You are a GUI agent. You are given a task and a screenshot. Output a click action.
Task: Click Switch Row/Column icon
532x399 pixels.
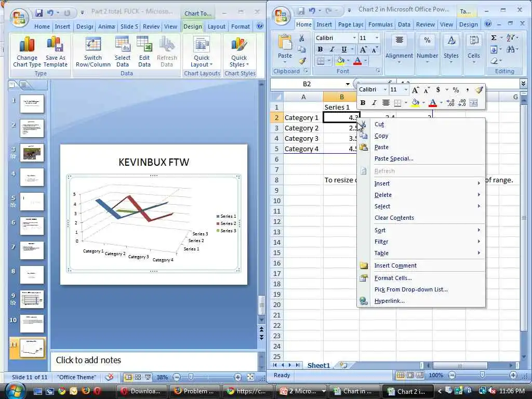click(93, 52)
